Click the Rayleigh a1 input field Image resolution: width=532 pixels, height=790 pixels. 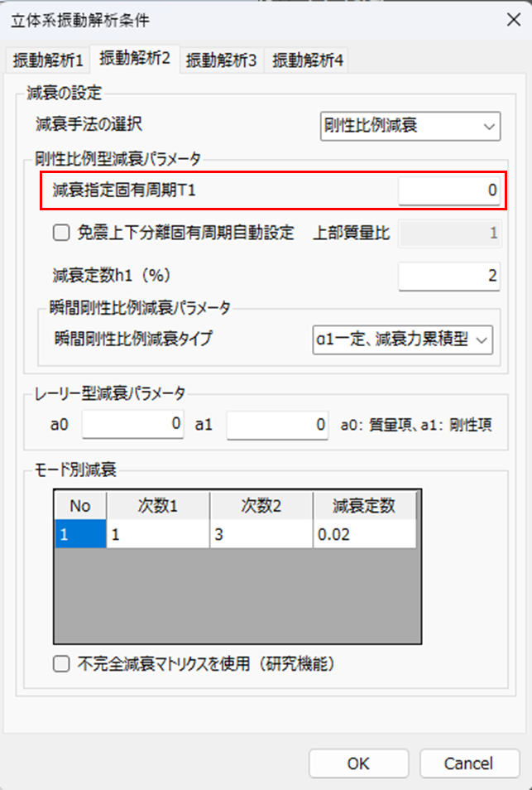[278, 425]
